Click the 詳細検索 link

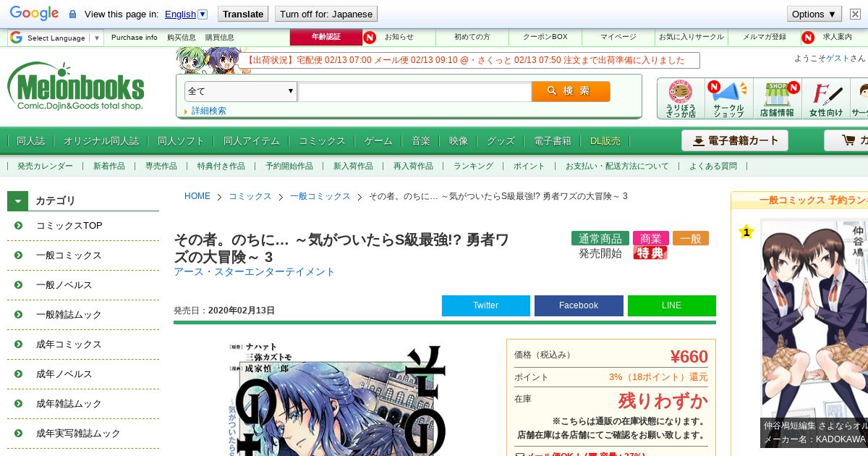[x=208, y=111]
